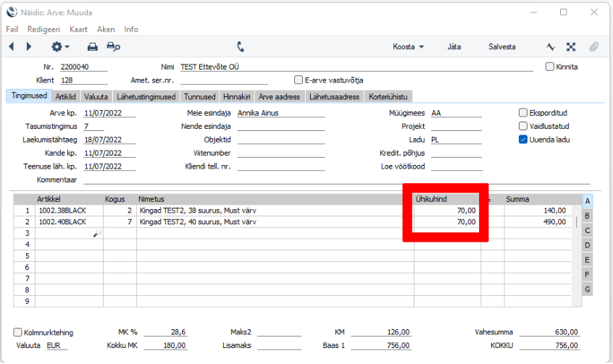Go to previous record arrow
This screenshot has width=613, height=364.
[x=12, y=46]
